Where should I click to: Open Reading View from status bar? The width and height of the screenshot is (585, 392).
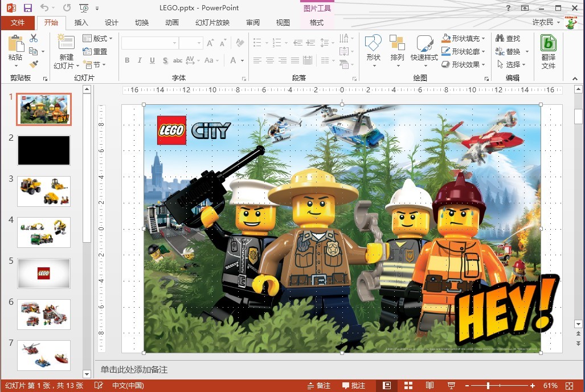tap(430, 386)
